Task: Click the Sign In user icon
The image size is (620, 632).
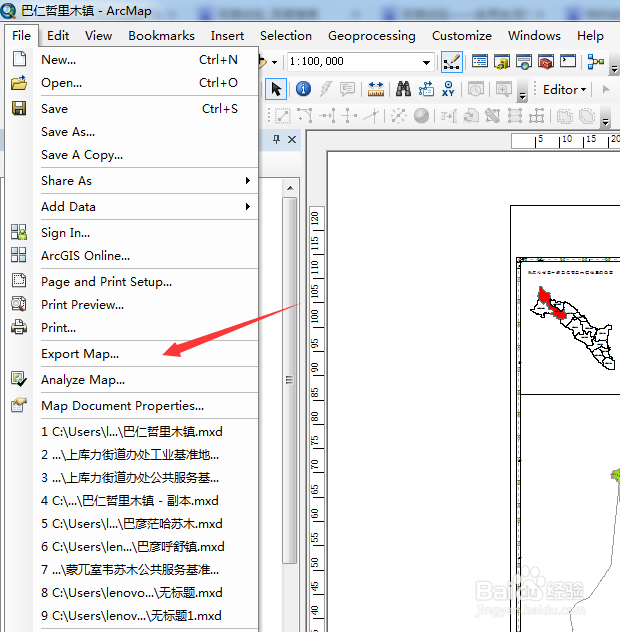Action: click(x=19, y=232)
